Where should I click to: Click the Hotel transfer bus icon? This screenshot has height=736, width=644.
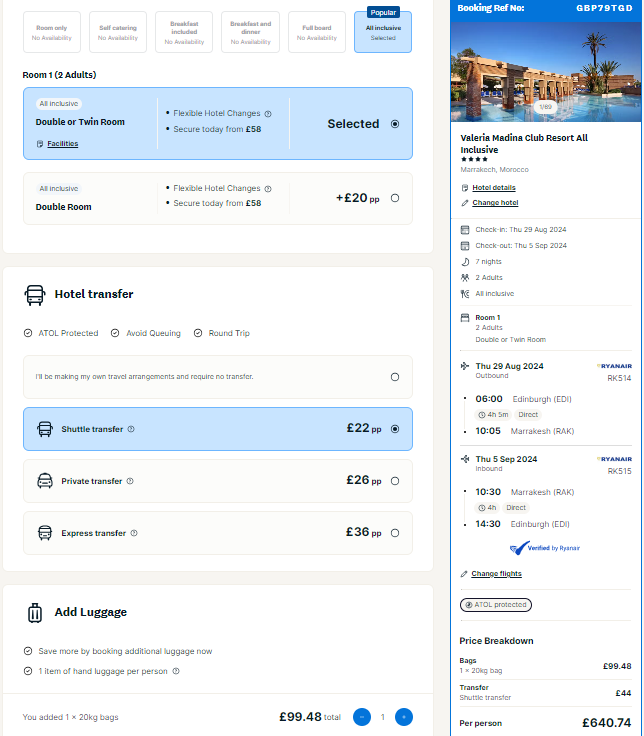tap(35, 295)
